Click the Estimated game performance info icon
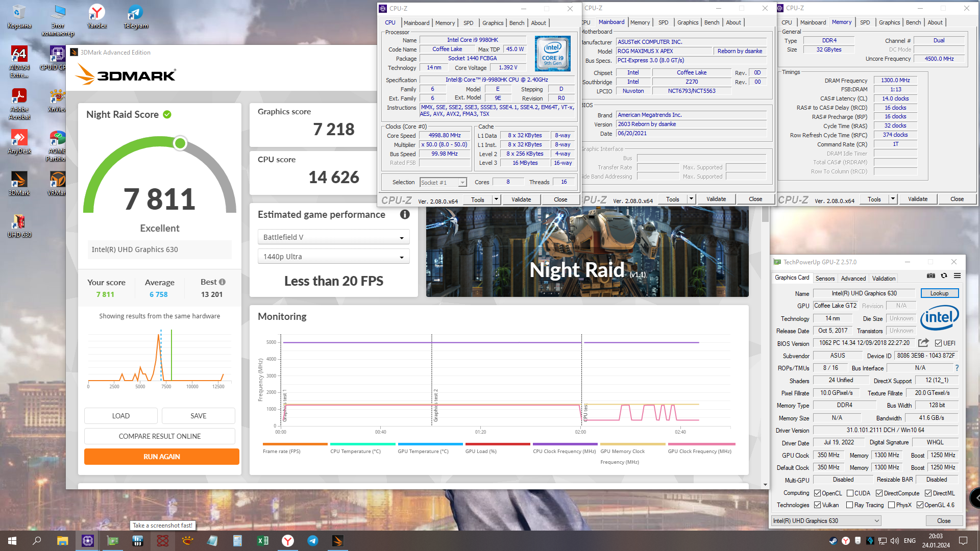 coord(405,214)
